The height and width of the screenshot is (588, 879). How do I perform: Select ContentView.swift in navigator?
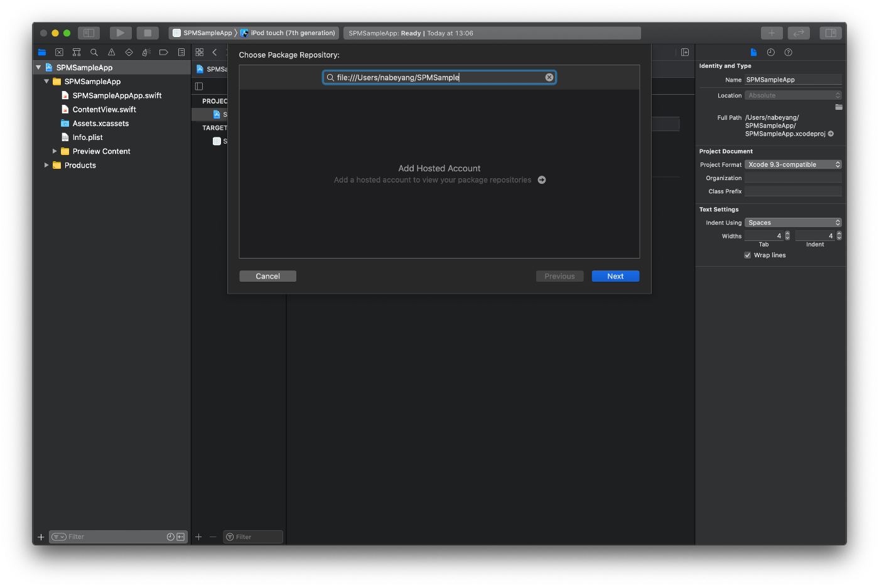pyautogui.click(x=104, y=109)
